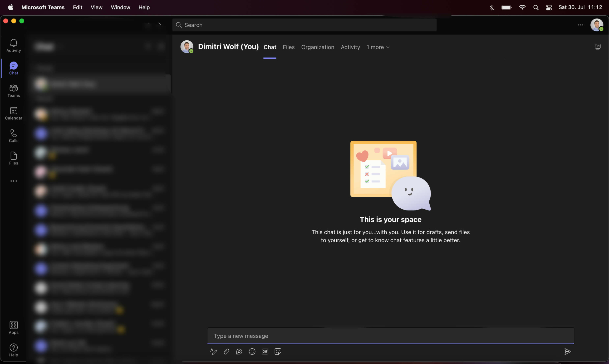This screenshot has width=609, height=364.
Task: Click the date and time in menu bar
Action: [580, 7]
